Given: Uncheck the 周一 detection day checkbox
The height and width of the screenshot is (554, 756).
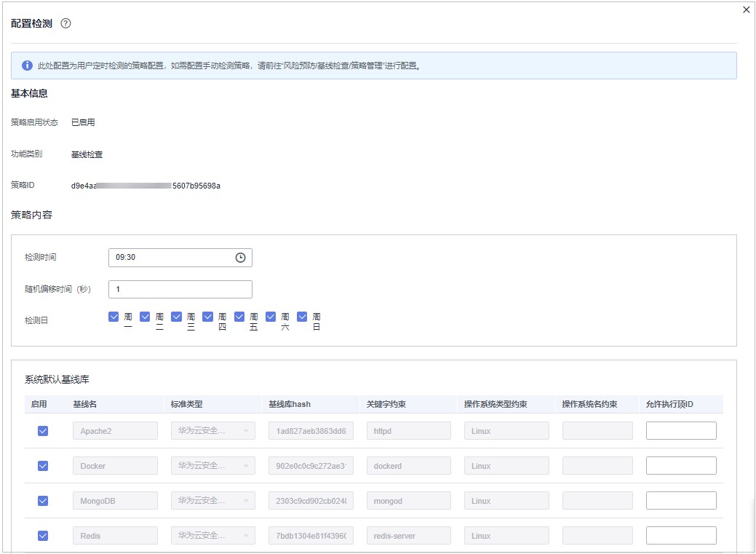Looking at the screenshot, I should [x=114, y=317].
